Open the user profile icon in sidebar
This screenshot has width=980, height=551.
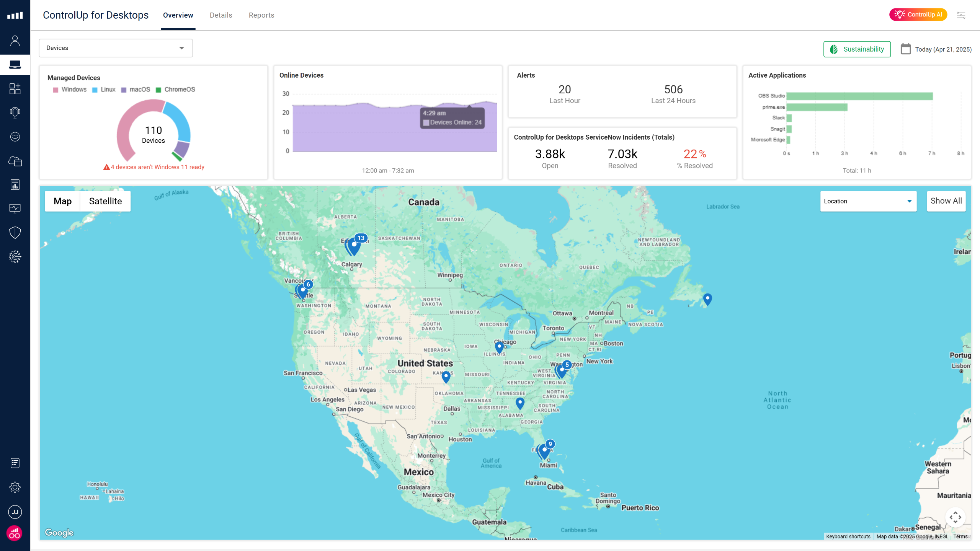coord(15,41)
